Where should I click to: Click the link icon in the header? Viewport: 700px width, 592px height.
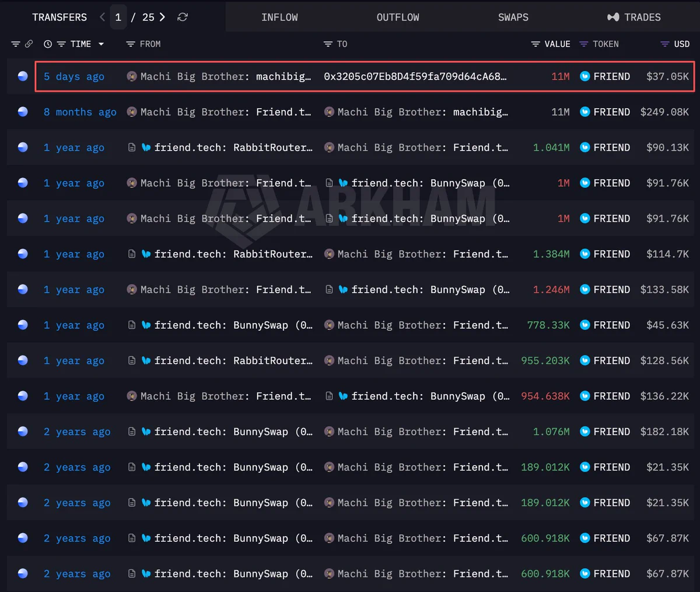click(29, 44)
